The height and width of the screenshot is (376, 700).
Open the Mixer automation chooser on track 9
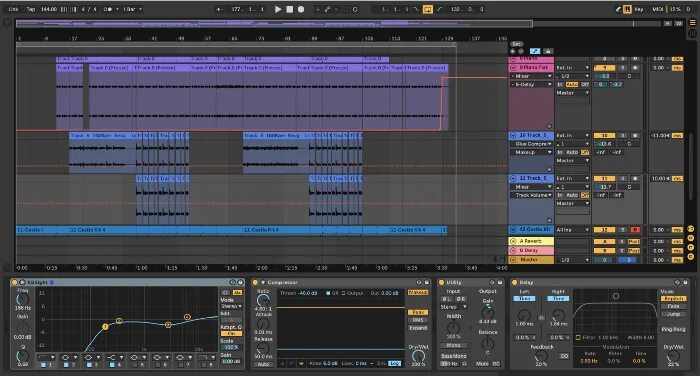click(x=531, y=76)
